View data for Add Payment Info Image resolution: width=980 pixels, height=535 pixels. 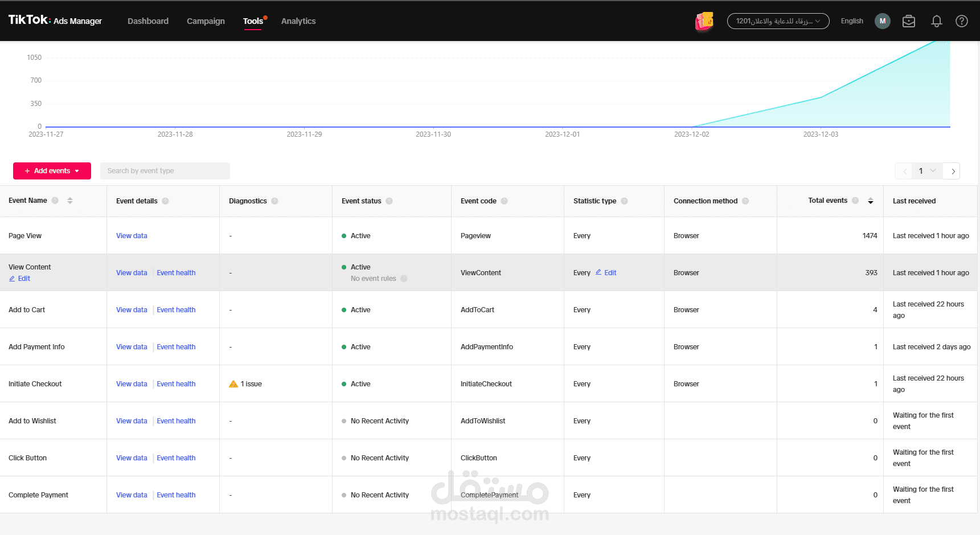point(132,347)
